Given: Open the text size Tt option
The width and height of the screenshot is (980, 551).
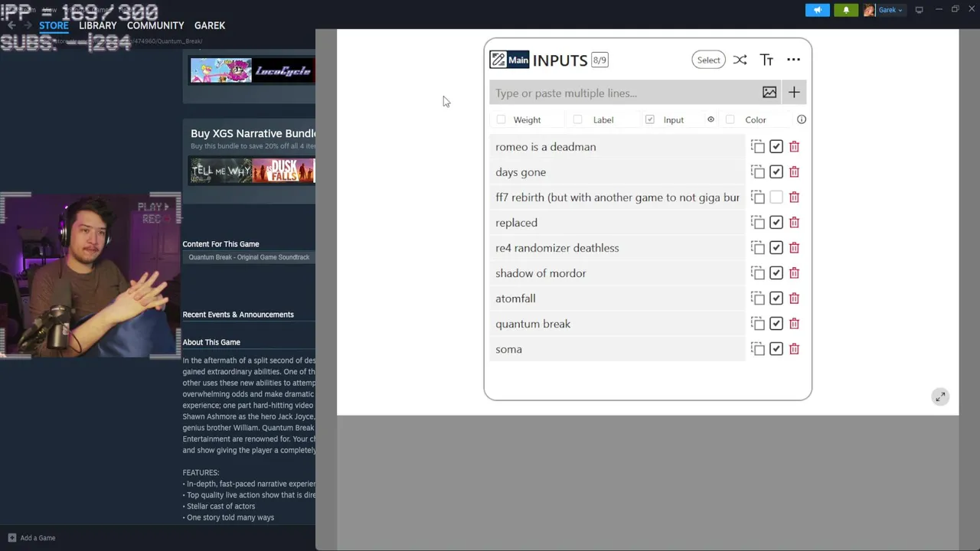Looking at the screenshot, I should click(x=766, y=60).
